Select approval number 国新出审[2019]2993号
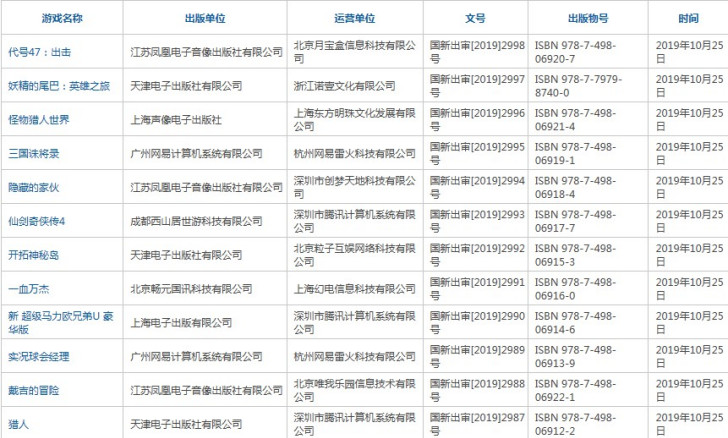Viewport: 728px width, 438px height. [477, 222]
